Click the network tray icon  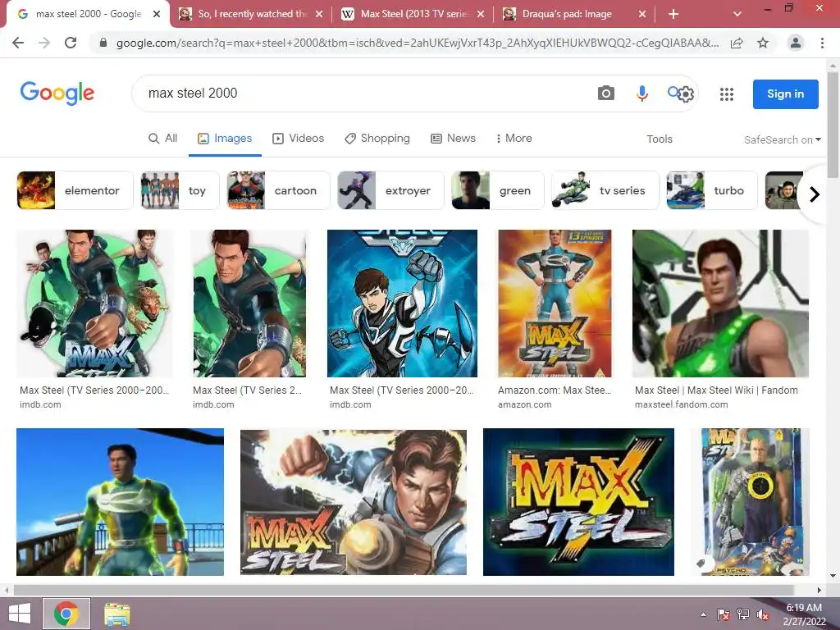pyautogui.click(x=743, y=614)
